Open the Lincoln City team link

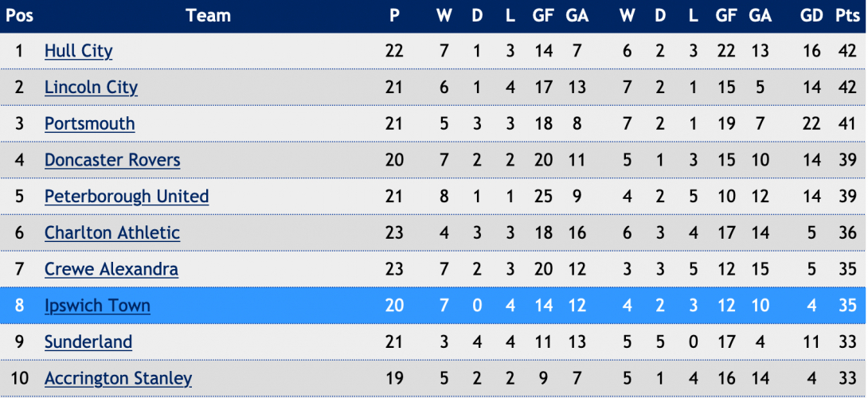pyautogui.click(x=91, y=88)
